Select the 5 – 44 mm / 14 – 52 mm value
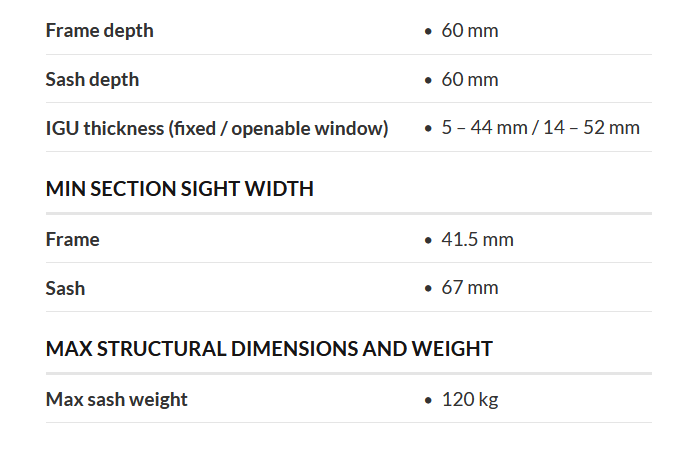Viewport: 688px width, 466px height. point(540,128)
